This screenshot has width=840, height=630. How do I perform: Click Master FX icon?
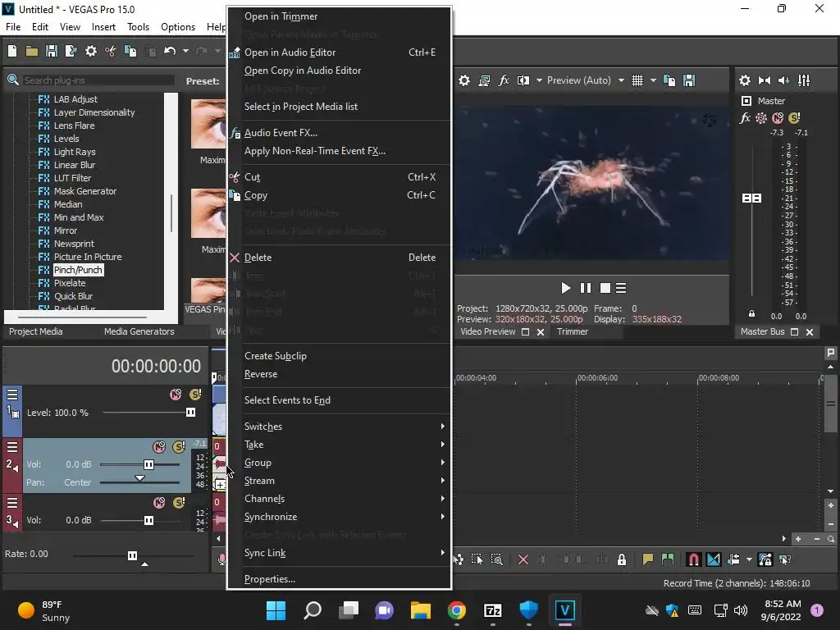click(745, 118)
